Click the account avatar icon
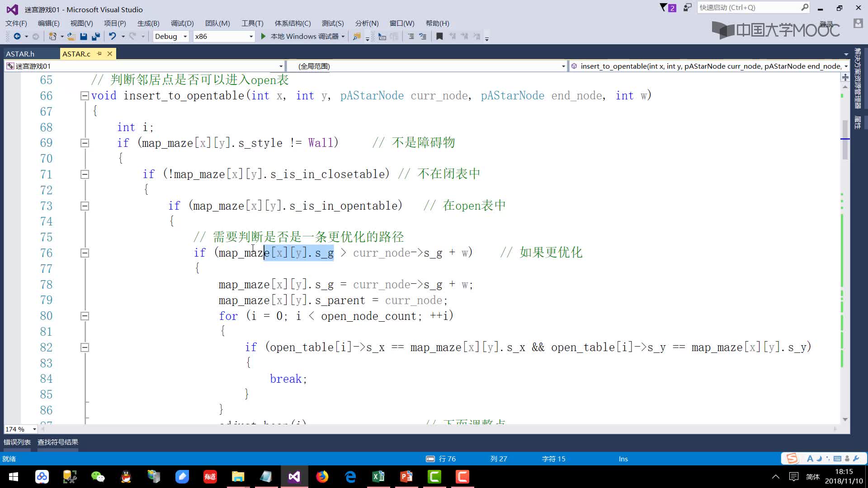This screenshot has height=488, width=868. 858,23
